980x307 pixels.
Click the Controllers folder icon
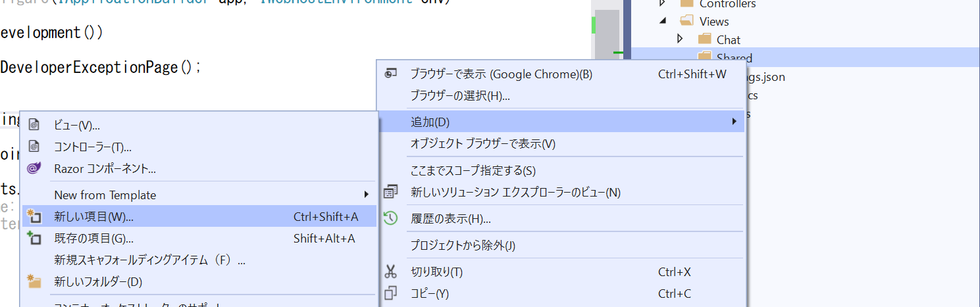686,4
